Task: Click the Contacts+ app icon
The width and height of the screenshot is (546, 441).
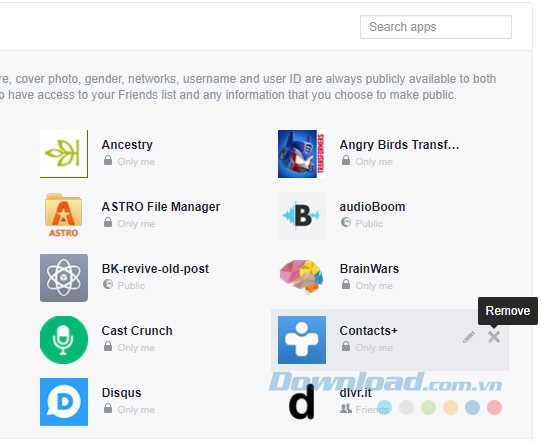Action: (302, 340)
